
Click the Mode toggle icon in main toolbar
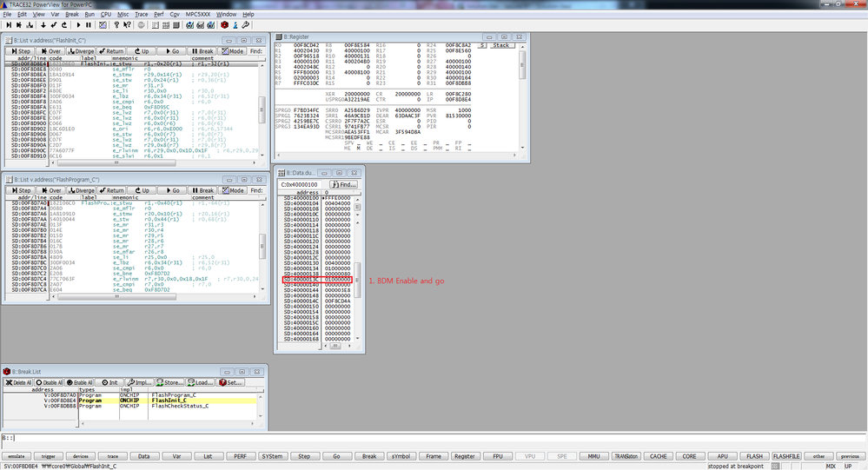[103, 25]
